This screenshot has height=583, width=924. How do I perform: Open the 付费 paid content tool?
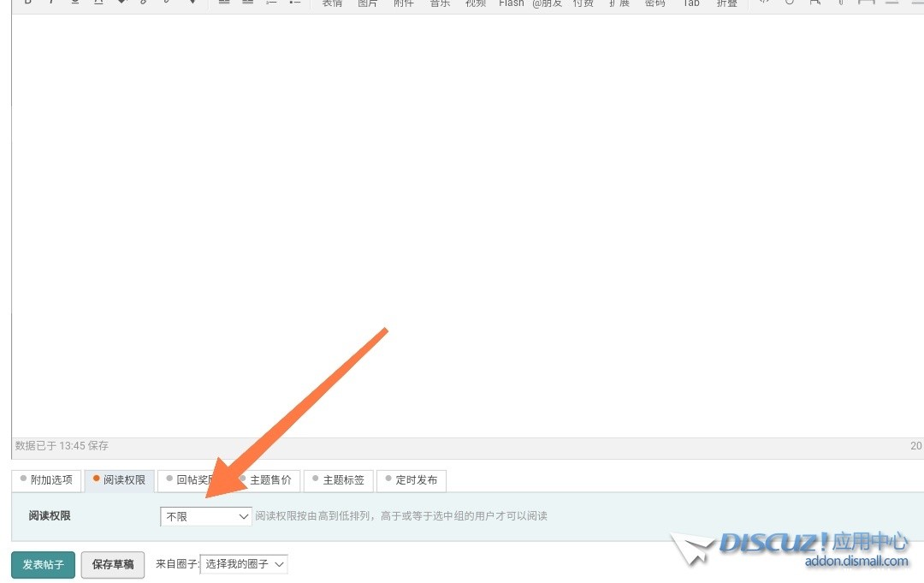coord(583,3)
